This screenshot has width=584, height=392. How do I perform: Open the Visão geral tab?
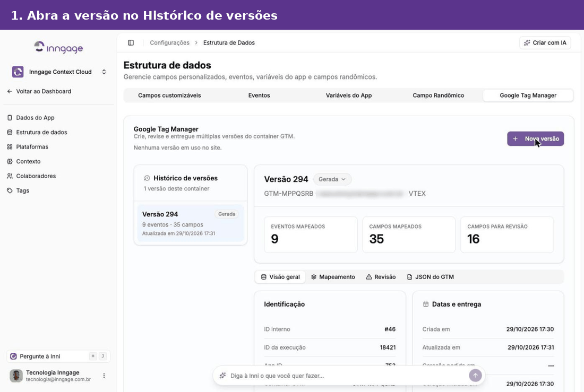click(280, 277)
